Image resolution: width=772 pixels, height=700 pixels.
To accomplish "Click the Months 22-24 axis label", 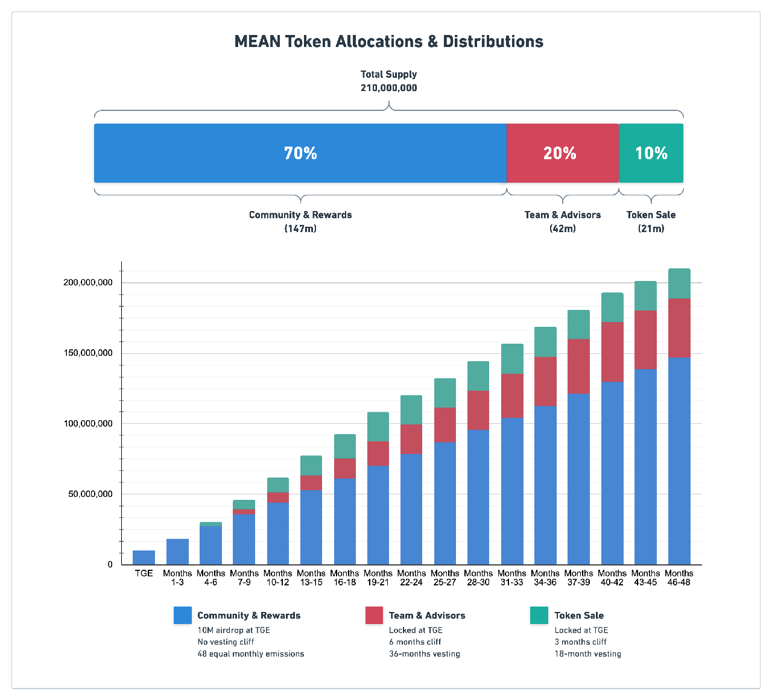I will [412, 578].
